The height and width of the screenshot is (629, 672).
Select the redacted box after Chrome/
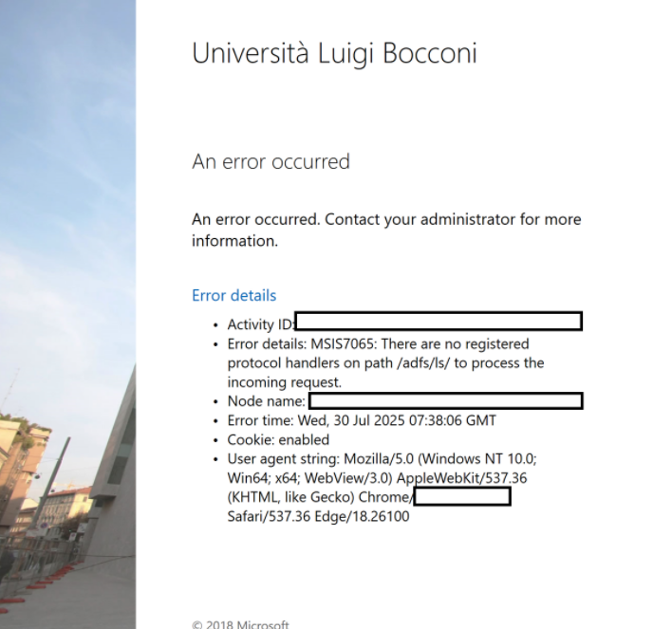click(462, 496)
